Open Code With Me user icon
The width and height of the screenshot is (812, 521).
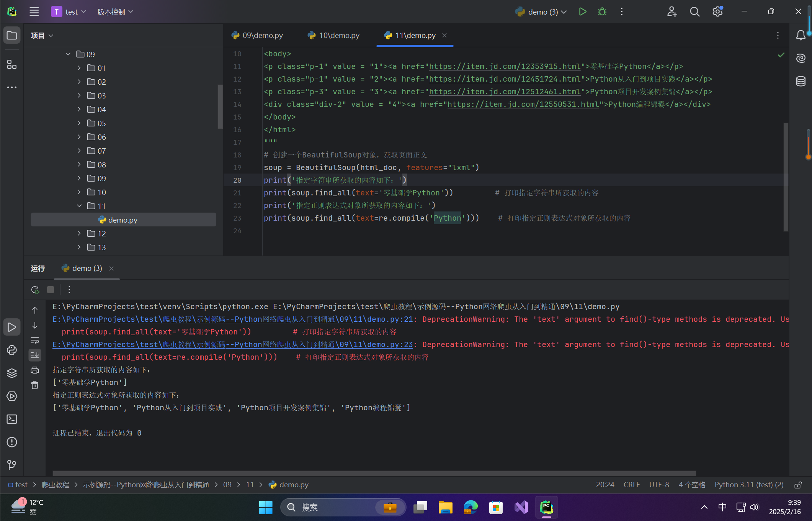point(672,12)
